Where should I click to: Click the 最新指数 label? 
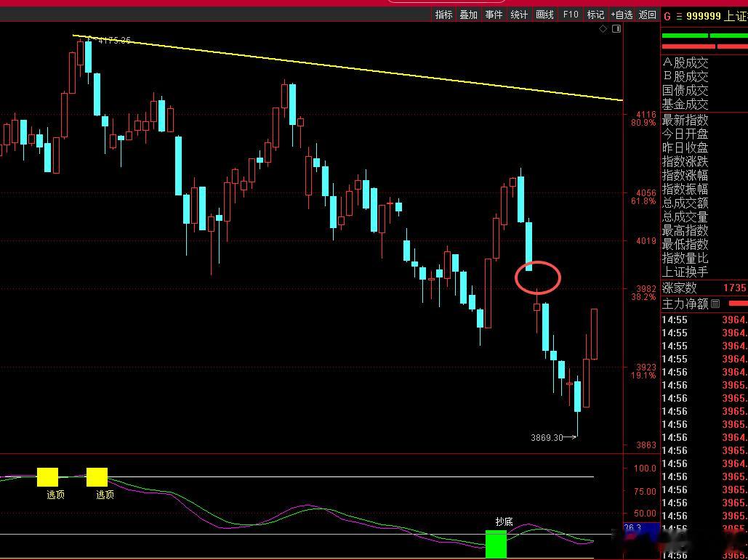click(x=685, y=120)
